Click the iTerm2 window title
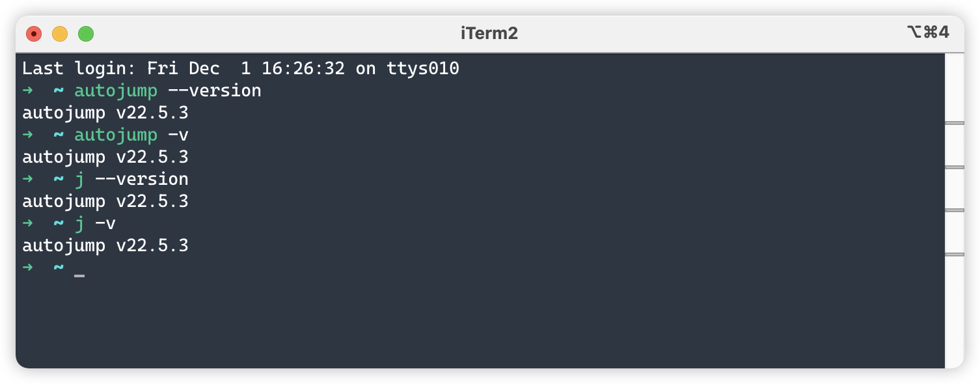 pyautogui.click(x=489, y=33)
